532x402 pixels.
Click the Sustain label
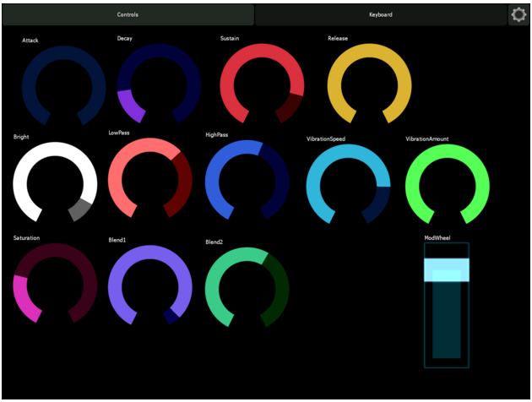click(230, 38)
